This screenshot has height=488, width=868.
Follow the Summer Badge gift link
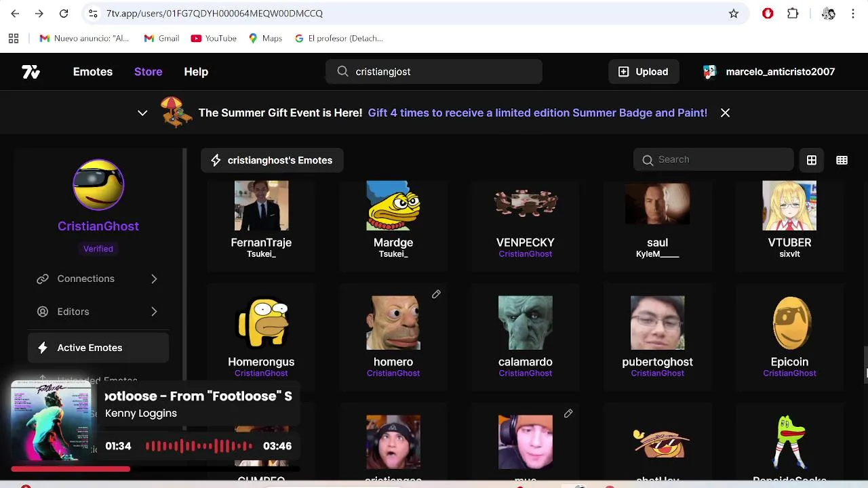tap(537, 113)
